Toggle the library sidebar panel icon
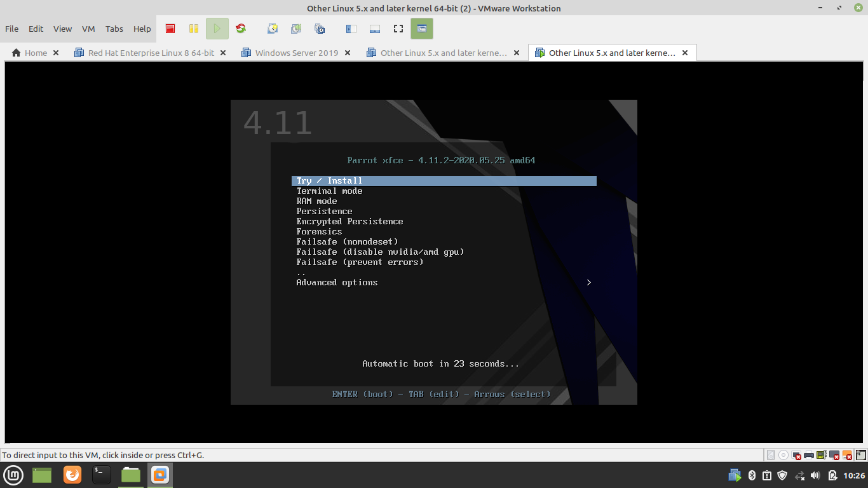The height and width of the screenshot is (488, 868). coord(351,29)
